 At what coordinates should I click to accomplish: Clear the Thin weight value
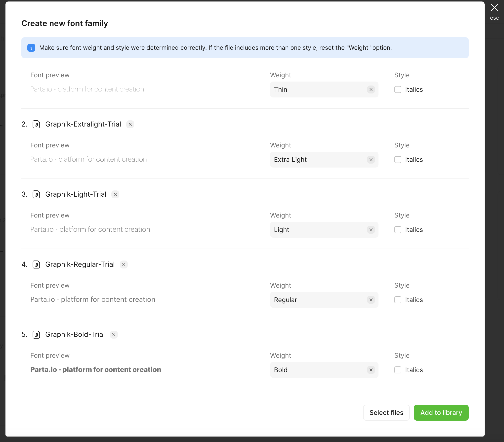pos(371,89)
